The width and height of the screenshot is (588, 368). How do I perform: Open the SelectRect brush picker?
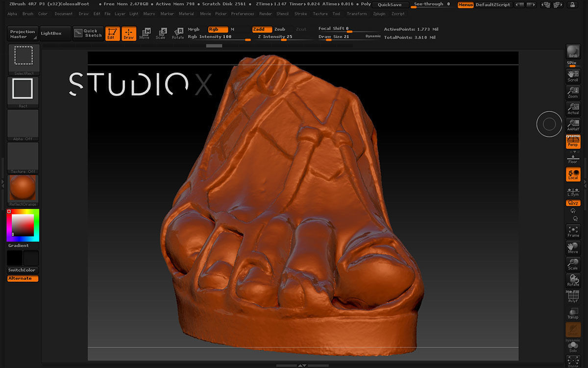[x=23, y=59]
